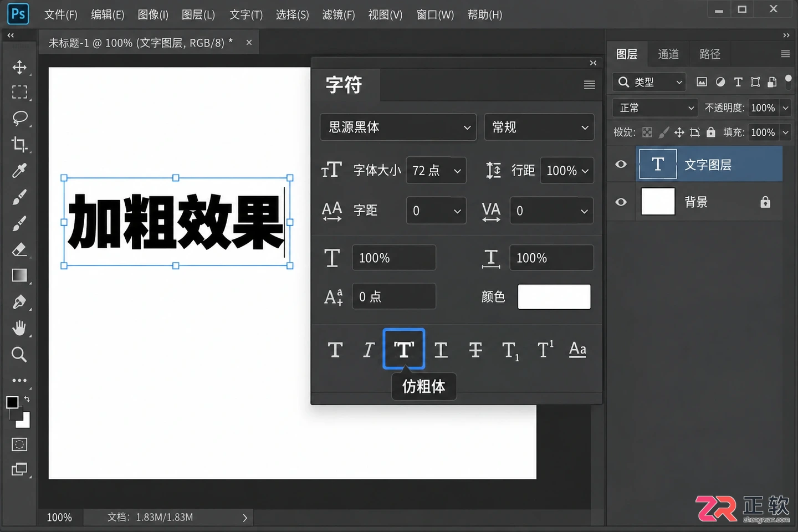Click the foreground color swatch
Image resolution: width=798 pixels, height=532 pixels.
(13, 402)
